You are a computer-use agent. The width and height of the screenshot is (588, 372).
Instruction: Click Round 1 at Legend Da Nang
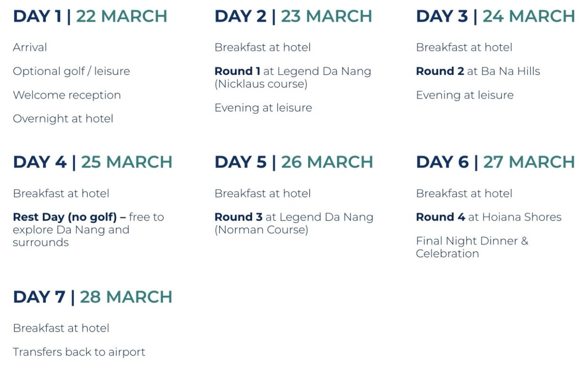(293, 72)
